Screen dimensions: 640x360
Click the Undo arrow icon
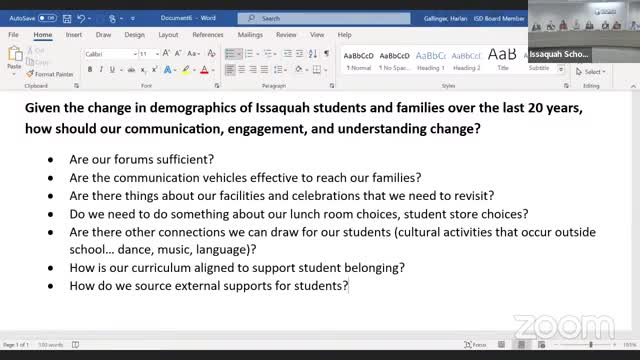pos(81,18)
